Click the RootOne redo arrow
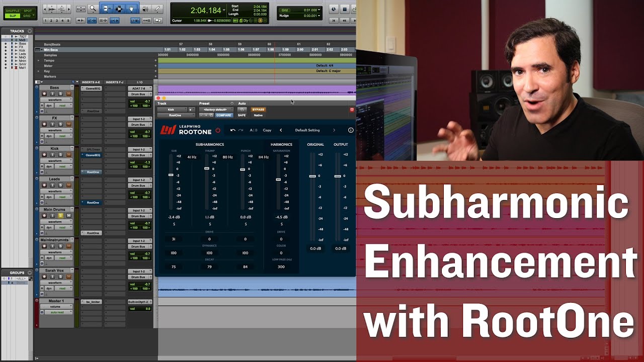The height and width of the screenshot is (362, 644). tap(240, 130)
